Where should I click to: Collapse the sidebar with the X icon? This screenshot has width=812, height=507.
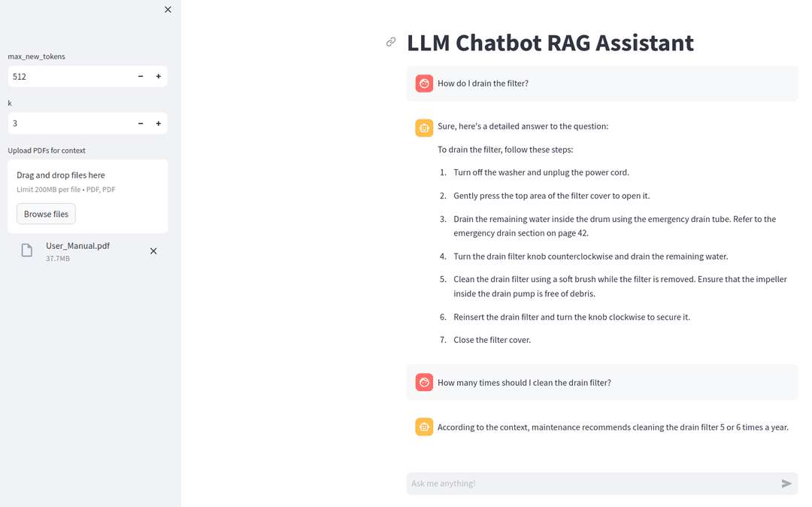click(168, 10)
